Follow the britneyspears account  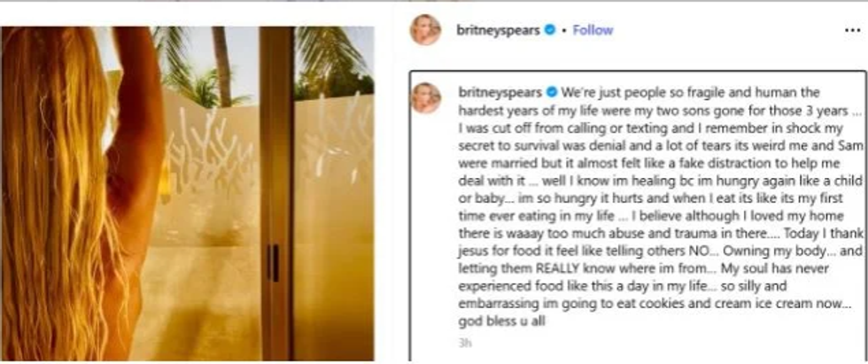pos(593,30)
